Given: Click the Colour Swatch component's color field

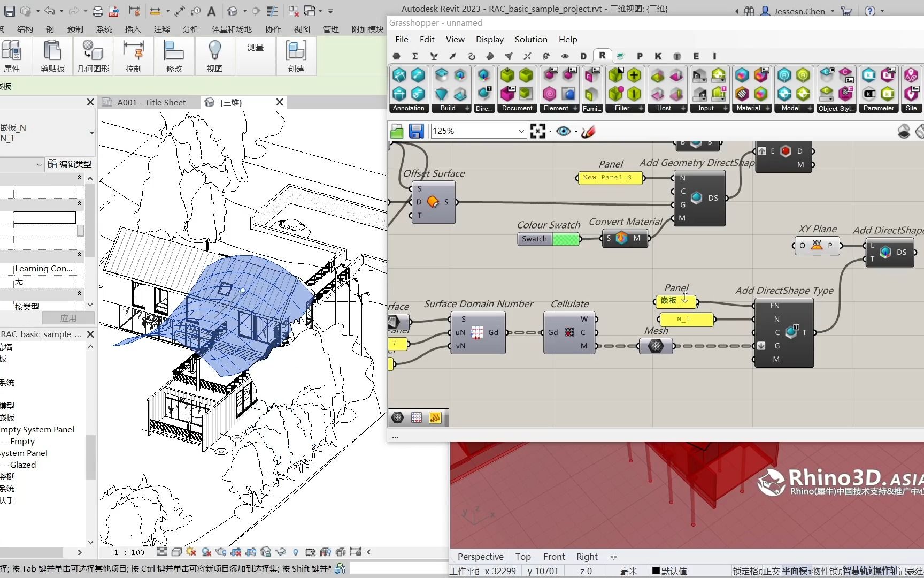Looking at the screenshot, I should pyautogui.click(x=565, y=239).
